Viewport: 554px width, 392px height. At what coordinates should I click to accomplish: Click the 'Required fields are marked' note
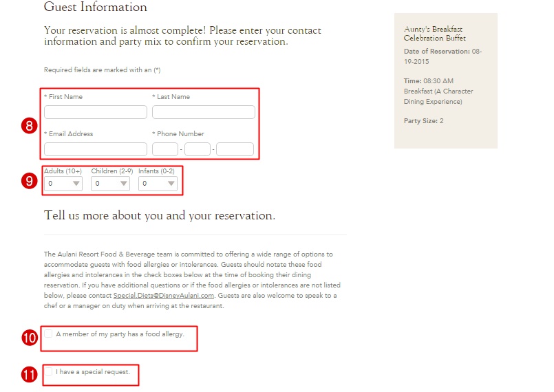102,70
